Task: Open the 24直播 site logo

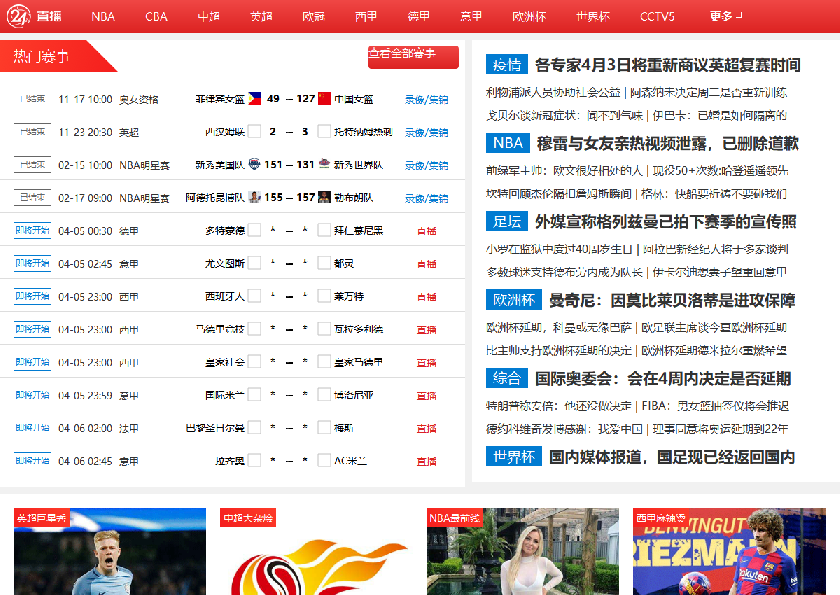Action: click(34, 16)
